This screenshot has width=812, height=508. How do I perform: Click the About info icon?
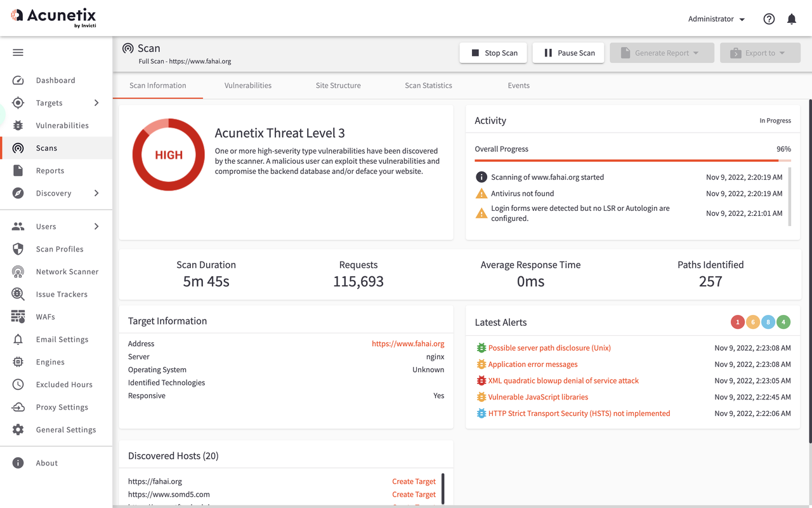[18, 463]
